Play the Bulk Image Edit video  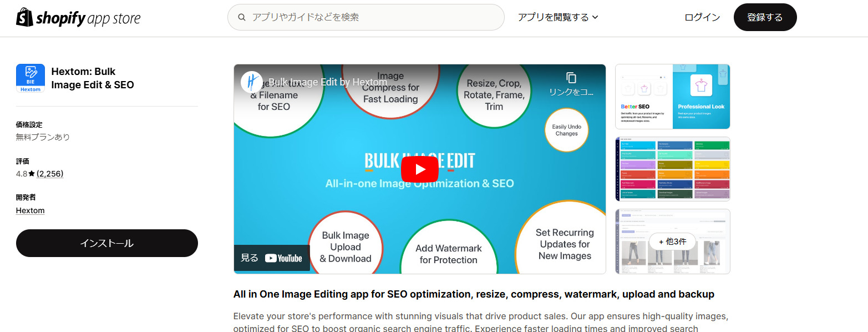click(x=419, y=169)
